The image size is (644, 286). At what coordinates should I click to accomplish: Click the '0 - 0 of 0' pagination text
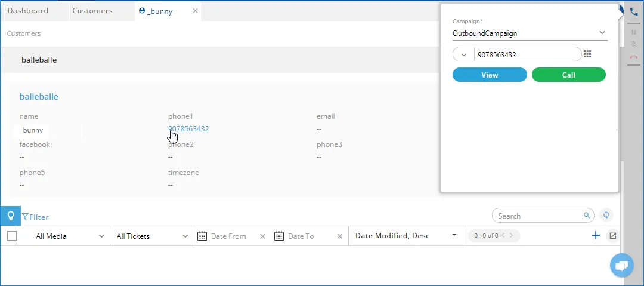(x=486, y=236)
